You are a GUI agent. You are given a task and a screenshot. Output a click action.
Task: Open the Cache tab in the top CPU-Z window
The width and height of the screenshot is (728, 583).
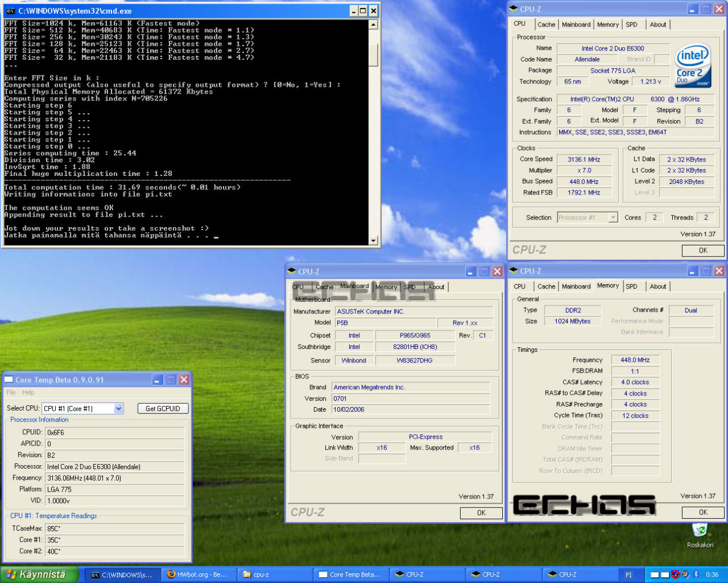(546, 25)
